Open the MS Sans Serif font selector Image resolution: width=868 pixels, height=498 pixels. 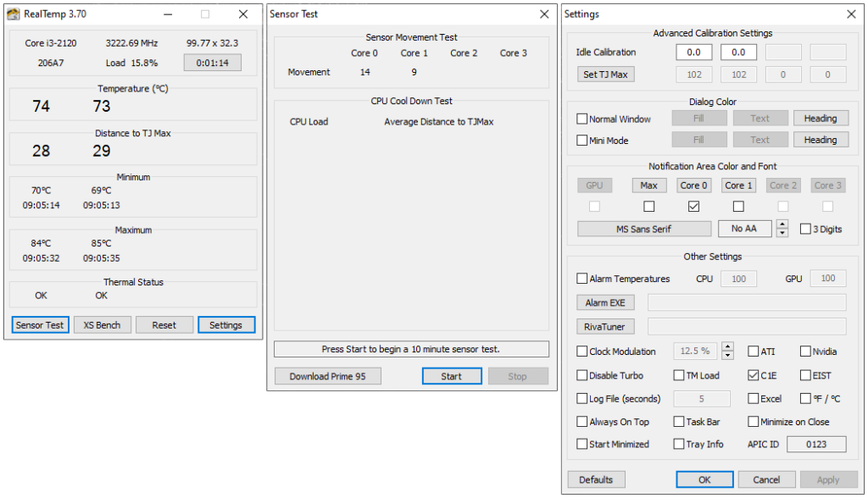(x=643, y=228)
